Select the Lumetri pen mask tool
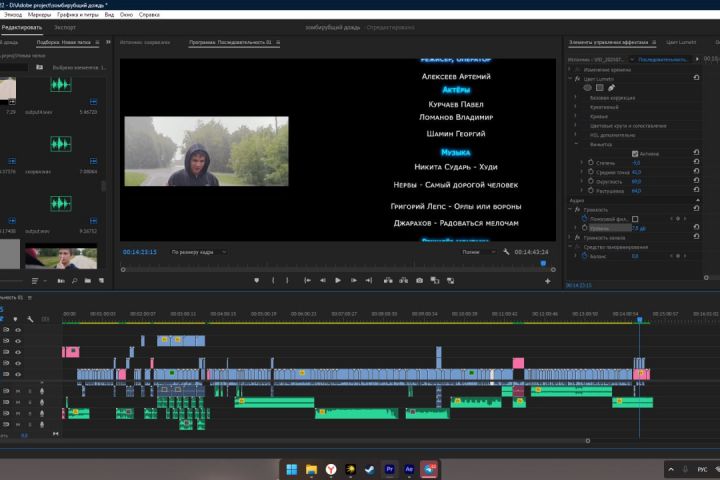The image size is (720, 480). (x=612, y=88)
